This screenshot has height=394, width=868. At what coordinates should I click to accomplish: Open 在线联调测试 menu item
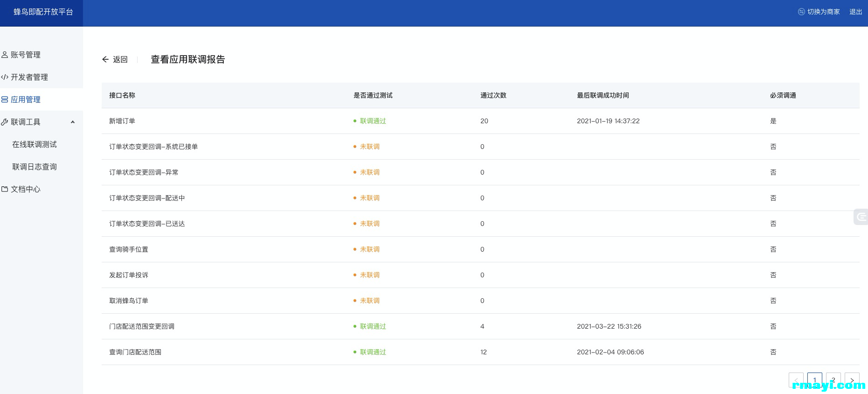35,144
